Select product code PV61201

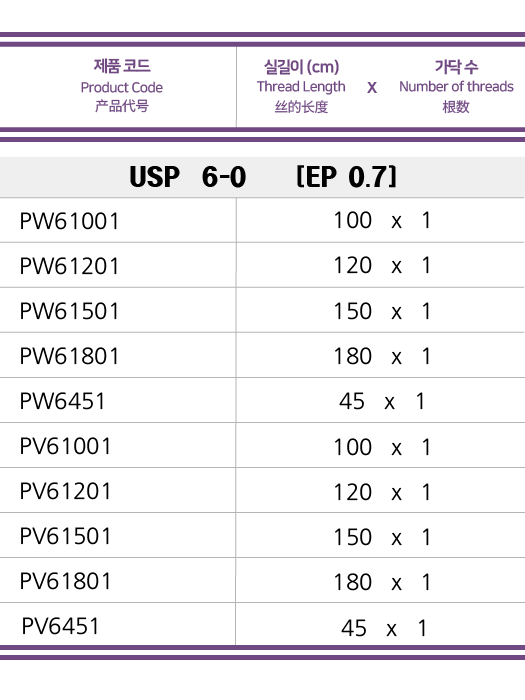coord(65,492)
